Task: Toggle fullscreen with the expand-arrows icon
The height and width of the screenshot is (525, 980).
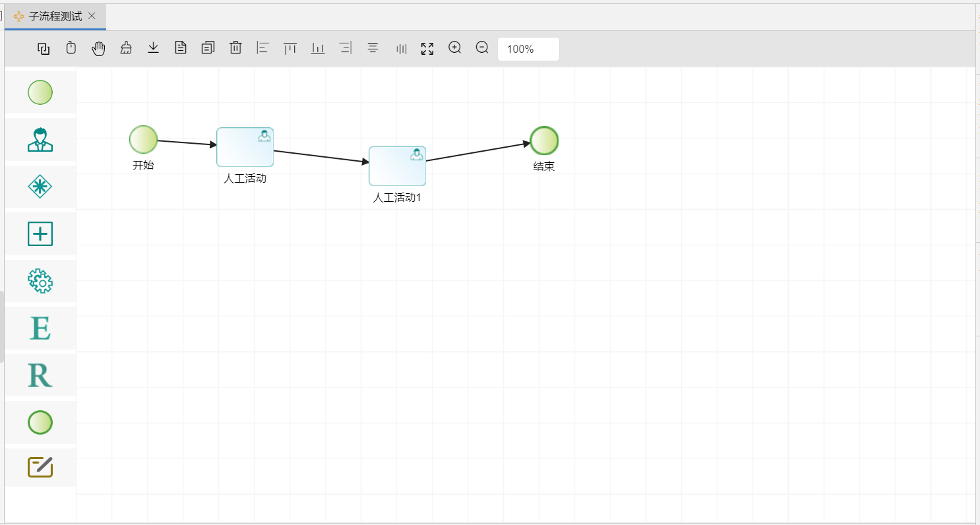Action: [x=427, y=48]
